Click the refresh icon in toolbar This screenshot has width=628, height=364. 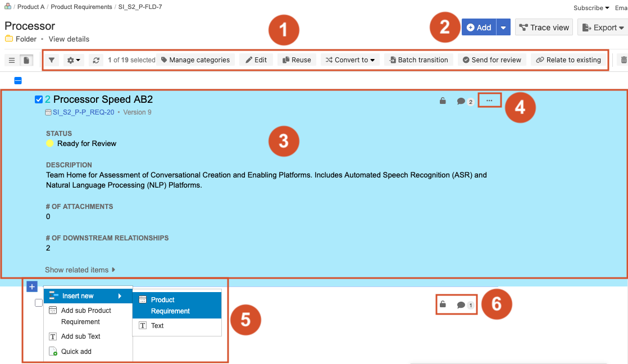96,60
